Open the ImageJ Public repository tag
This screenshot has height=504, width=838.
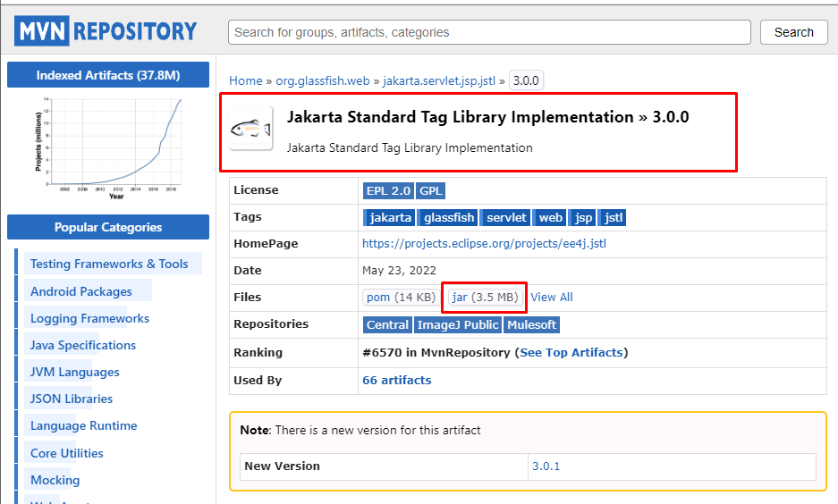pos(458,324)
